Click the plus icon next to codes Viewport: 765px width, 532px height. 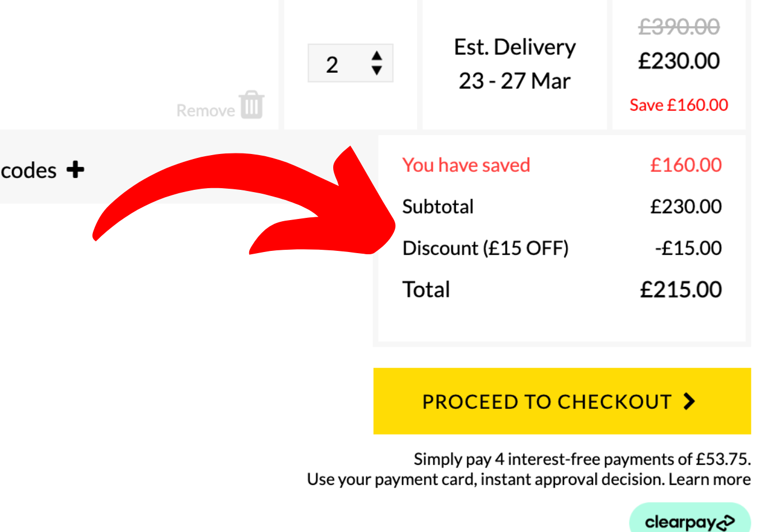(x=74, y=169)
